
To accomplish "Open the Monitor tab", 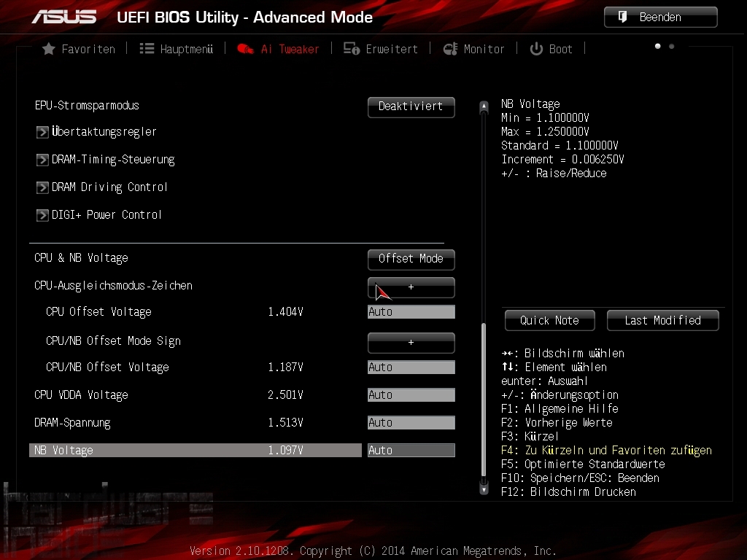I will coord(473,49).
